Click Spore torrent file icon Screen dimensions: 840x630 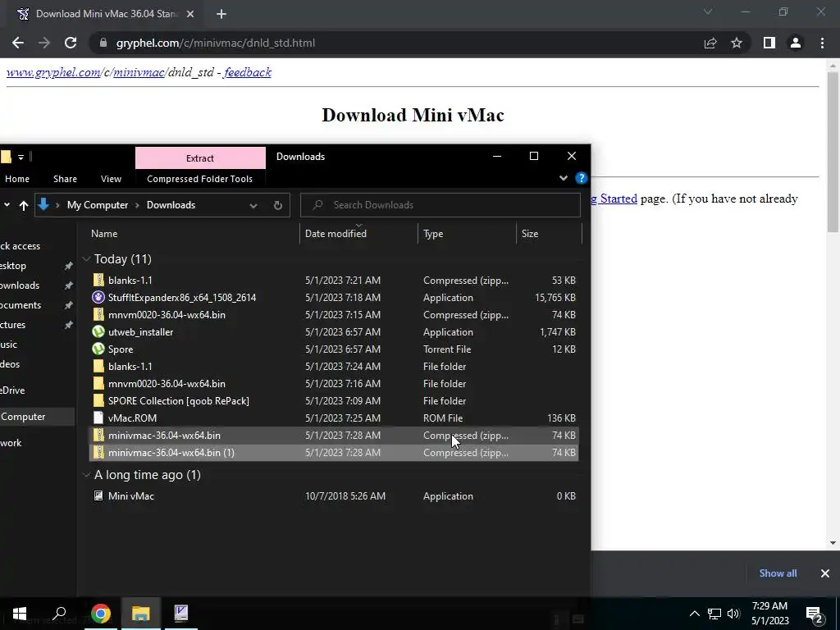coord(98,349)
